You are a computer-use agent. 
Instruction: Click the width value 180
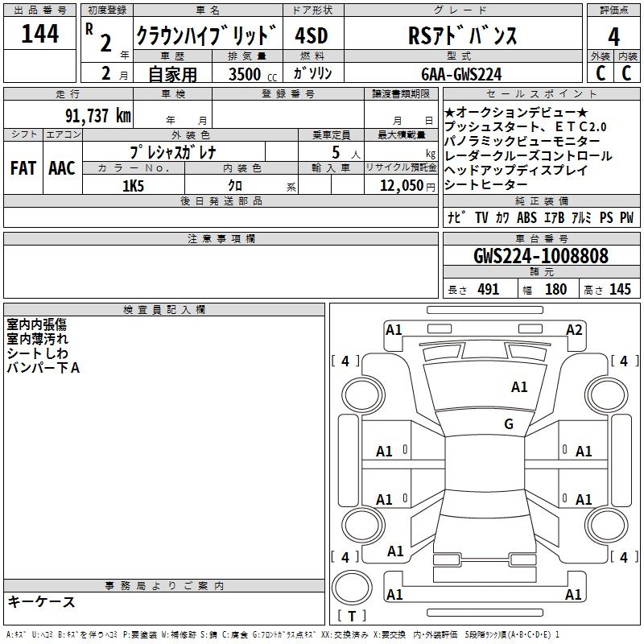click(555, 289)
